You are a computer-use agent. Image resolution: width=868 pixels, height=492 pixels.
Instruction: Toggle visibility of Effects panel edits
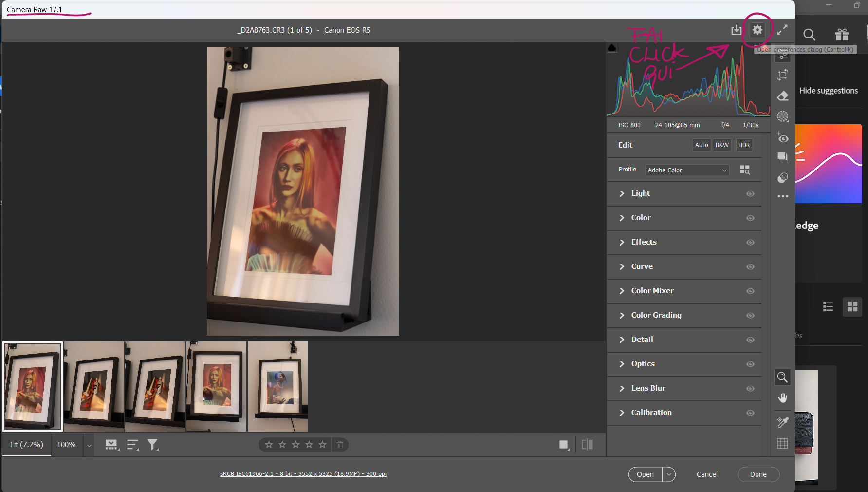750,243
